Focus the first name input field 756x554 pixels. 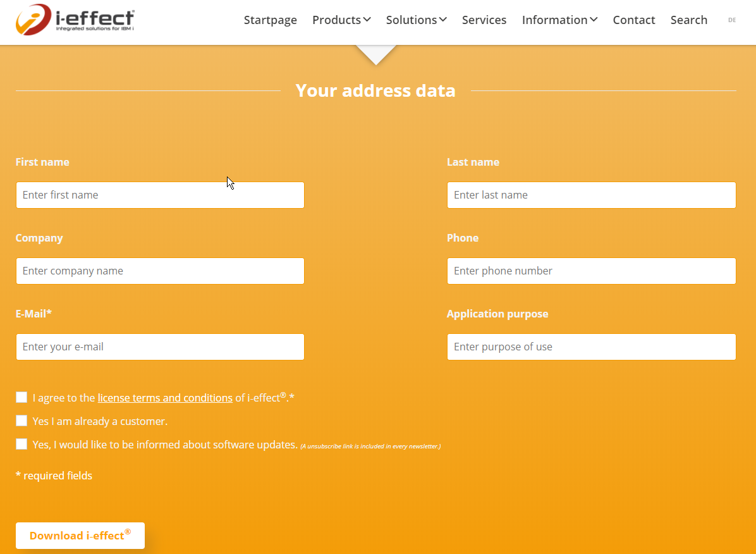pos(160,195)
